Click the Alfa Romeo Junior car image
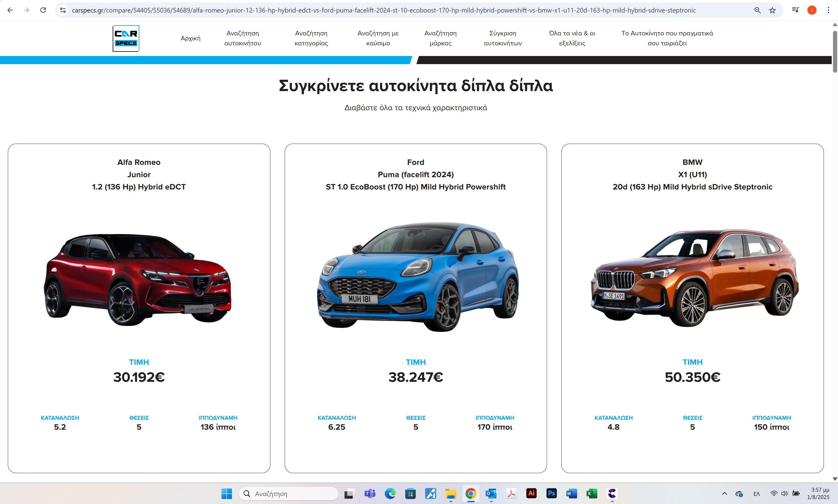838x504 pixels. pyautogui.click(x=139, y=278)
